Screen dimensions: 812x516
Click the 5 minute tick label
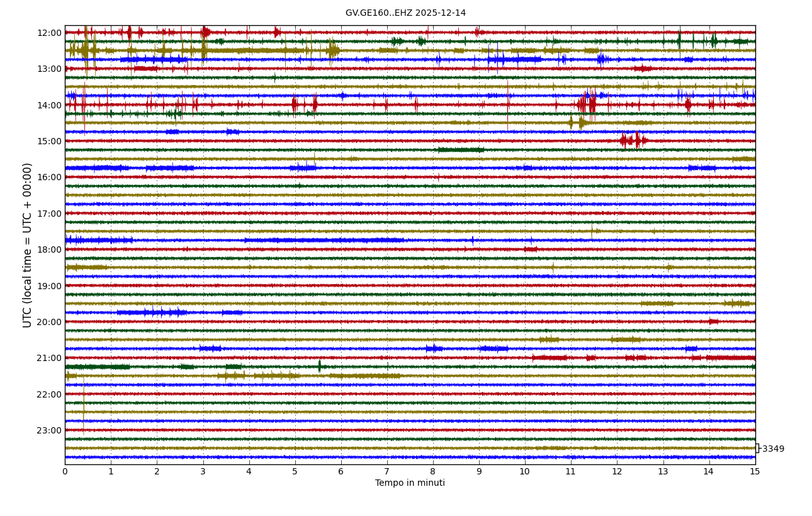coord(295,471)
